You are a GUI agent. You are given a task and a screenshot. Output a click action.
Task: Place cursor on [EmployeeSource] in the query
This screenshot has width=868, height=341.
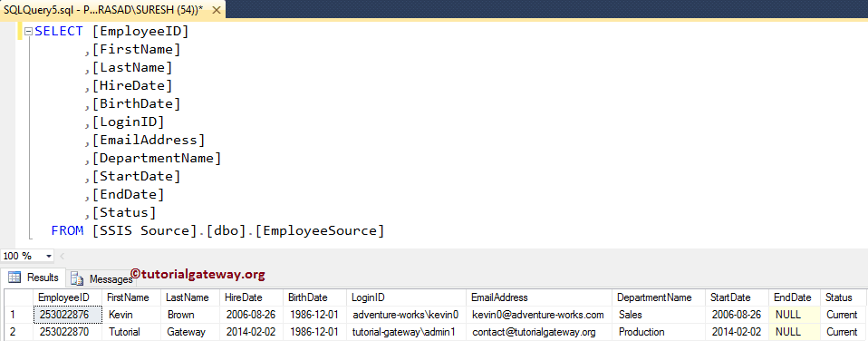319,230
